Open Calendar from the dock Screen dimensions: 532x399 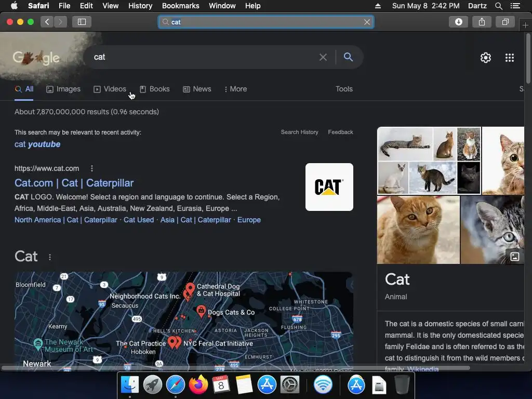coord(221,385)
